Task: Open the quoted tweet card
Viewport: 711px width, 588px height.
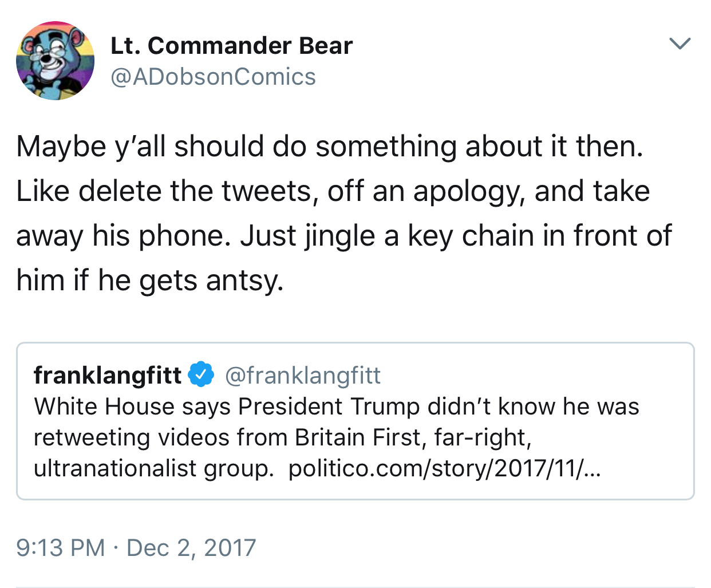Action: tap(355, 421)
